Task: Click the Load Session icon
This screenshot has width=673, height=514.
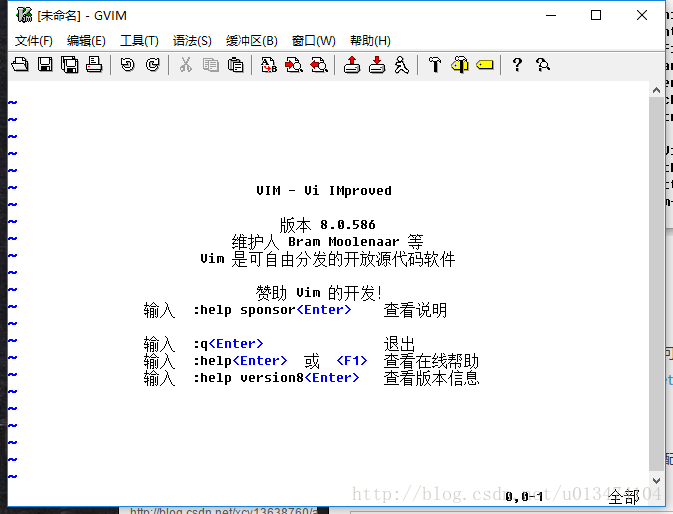Action: tap(352, 65)
